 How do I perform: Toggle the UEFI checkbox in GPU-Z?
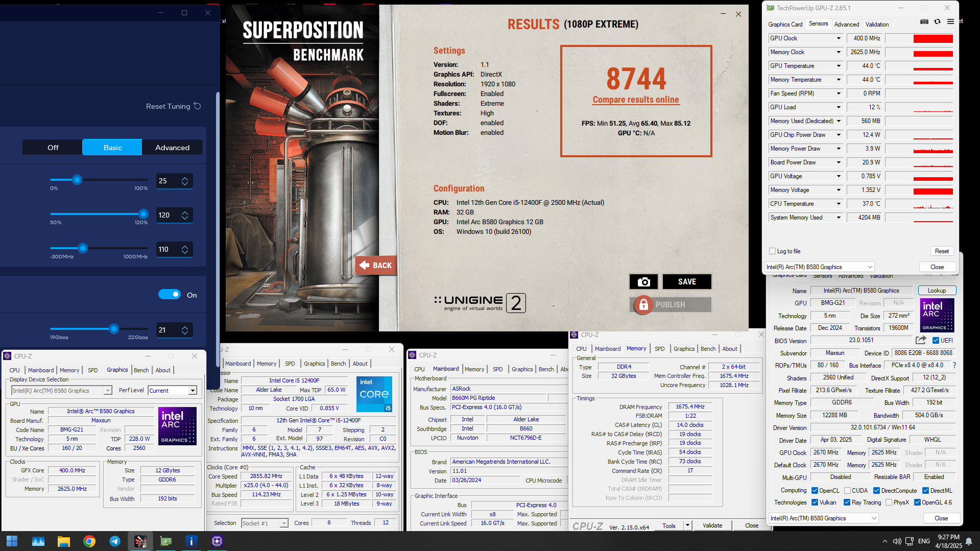(936, 341)
